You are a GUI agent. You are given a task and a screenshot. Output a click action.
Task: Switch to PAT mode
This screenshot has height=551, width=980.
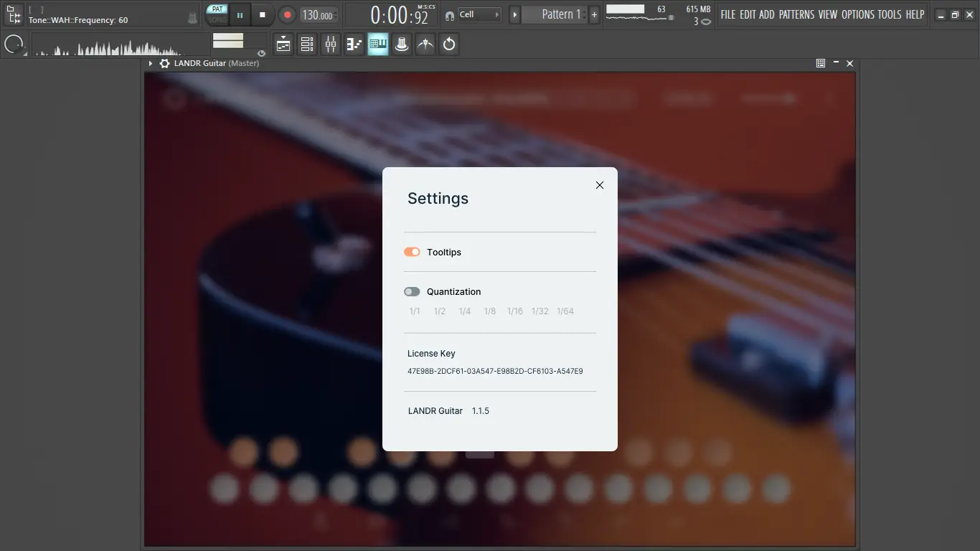point(217,9)
